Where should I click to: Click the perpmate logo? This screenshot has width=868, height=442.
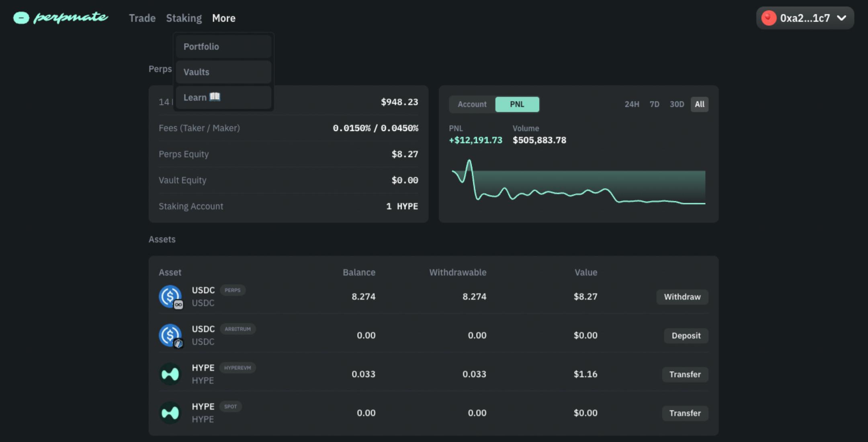[x=61, y=18]
